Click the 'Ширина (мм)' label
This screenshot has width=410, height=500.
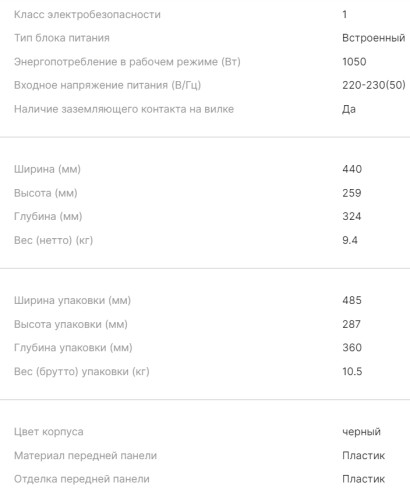click(x=47, y=169)
